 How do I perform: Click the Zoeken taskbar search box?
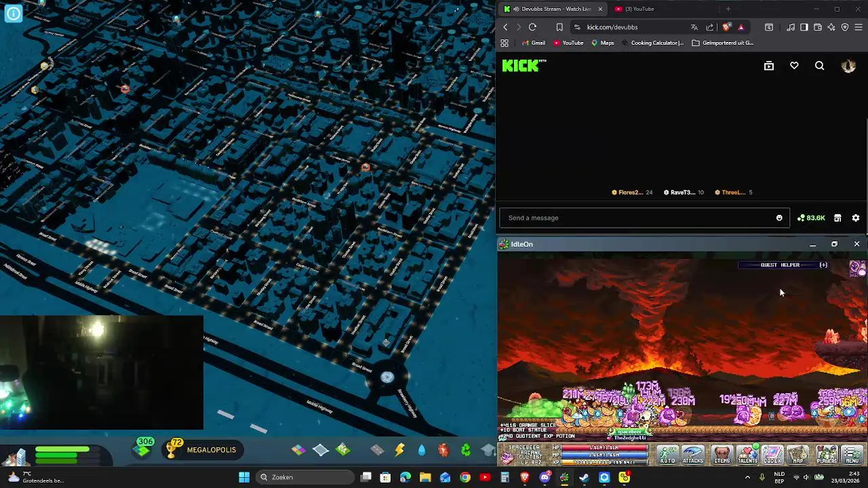point(305,477)
